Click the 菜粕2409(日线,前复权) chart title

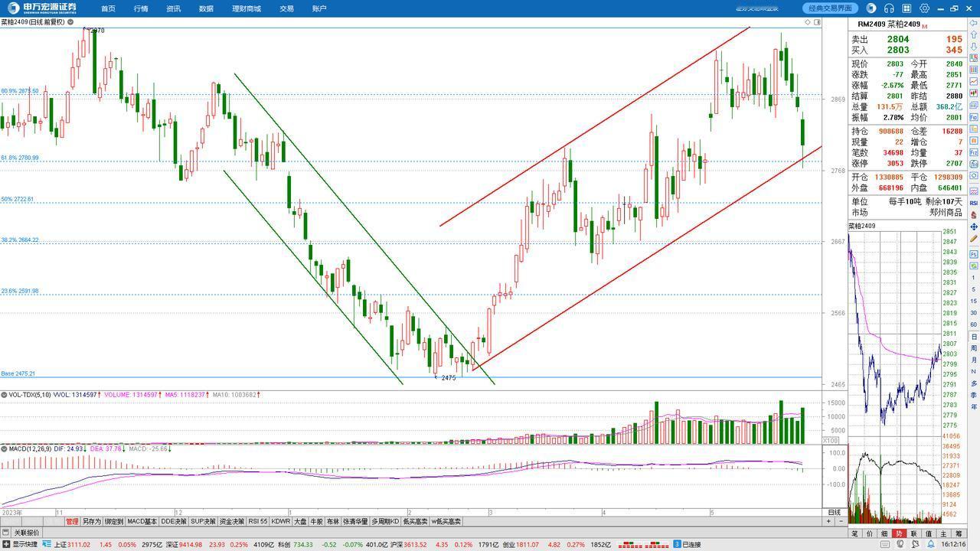click(33, 22)
